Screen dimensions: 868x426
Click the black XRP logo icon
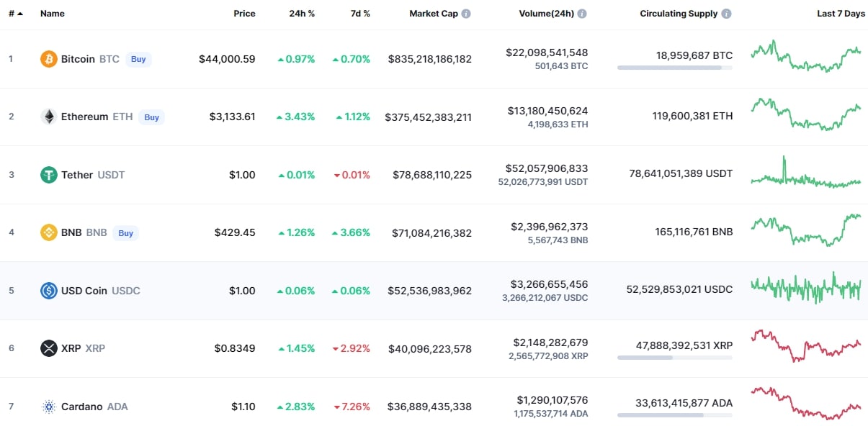point(48,348)
